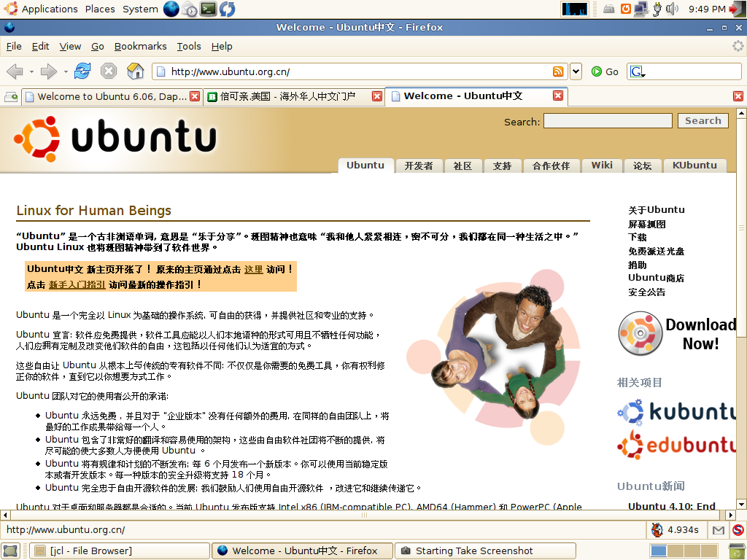Image resolution: width=747 pixels, height=560 pixels.
Task: Open the View menu
Action: pyautogui.click(x=70, y=46)
